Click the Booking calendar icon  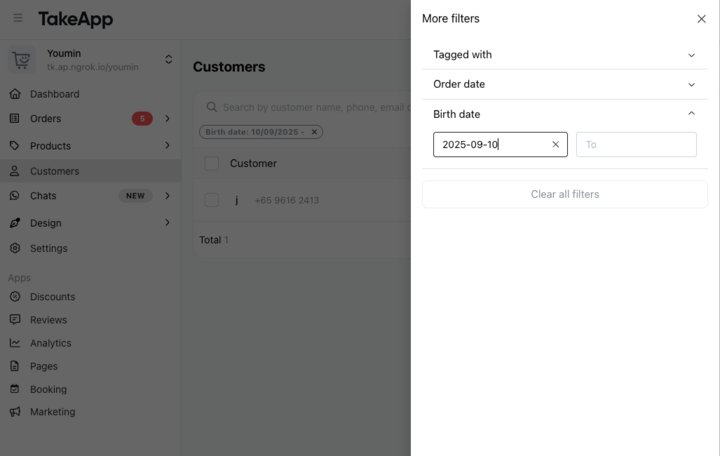tap(15, 389)
